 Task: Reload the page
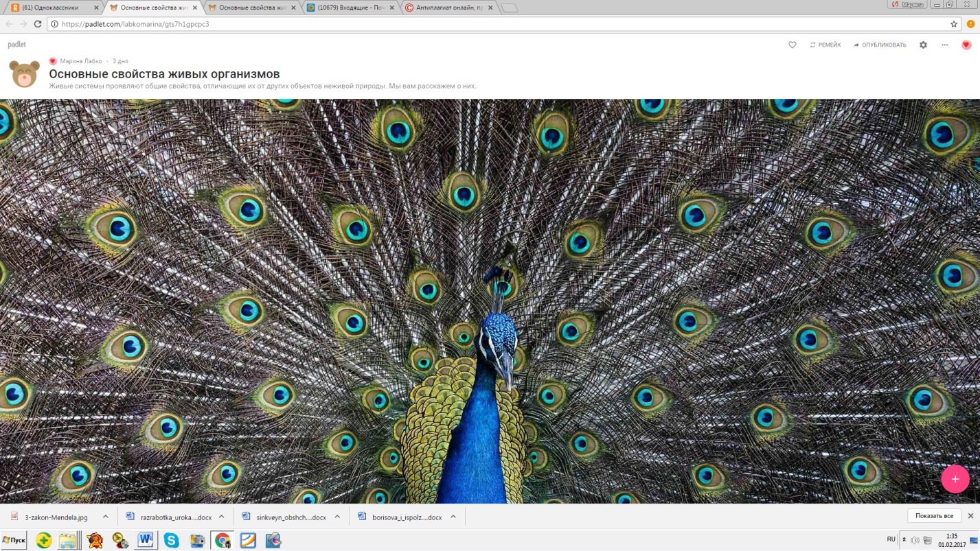[38, 24]
